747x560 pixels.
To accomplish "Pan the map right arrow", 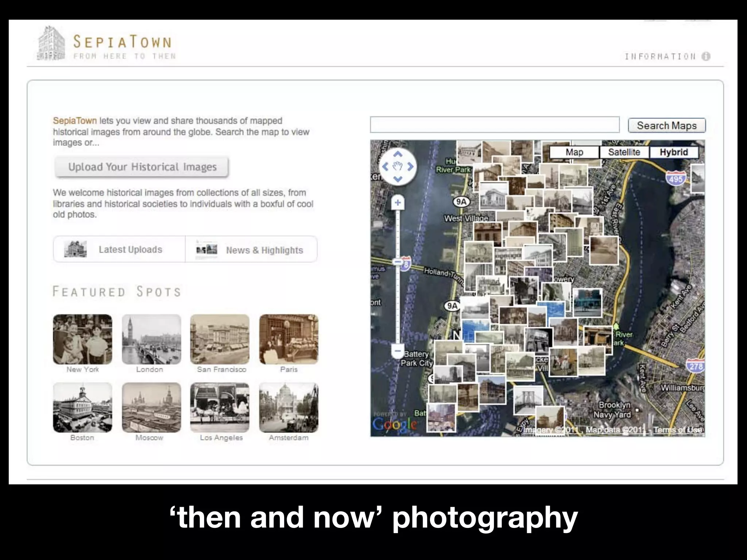I will click(410, 167).
